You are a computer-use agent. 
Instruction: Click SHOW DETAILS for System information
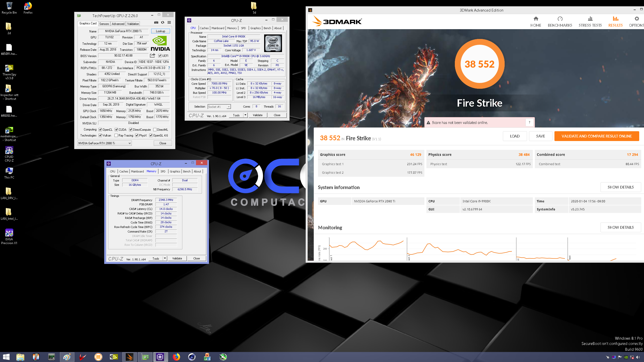tap(621, 187)
